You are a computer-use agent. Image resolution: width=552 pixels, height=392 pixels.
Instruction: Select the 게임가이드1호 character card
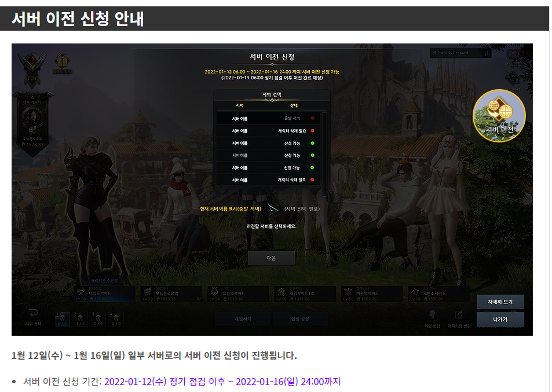305,294
